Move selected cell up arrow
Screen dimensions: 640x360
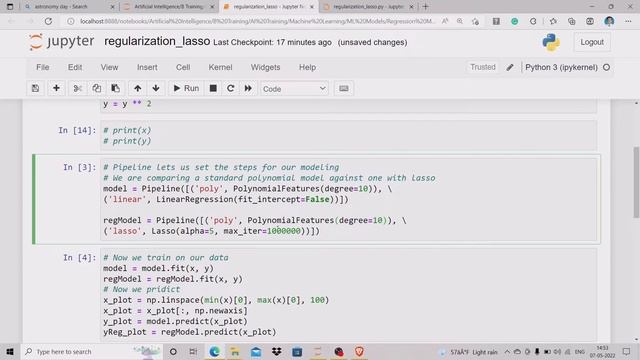click(x=138, y=89)
